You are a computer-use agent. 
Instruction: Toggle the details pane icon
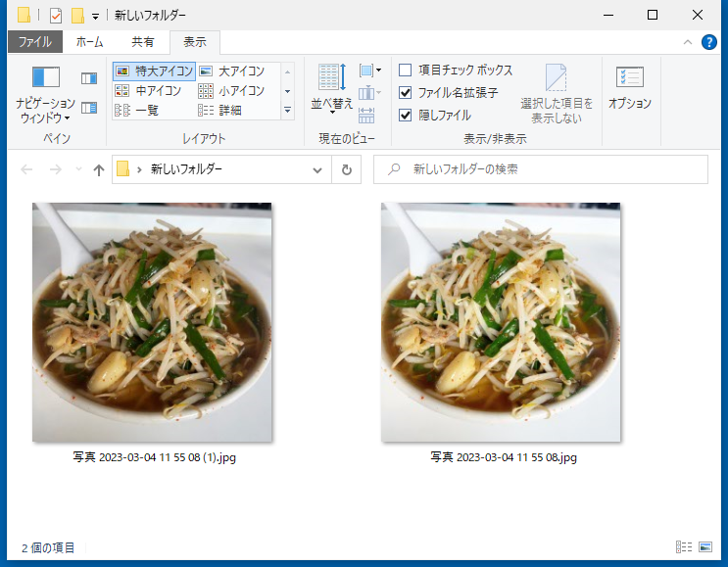(x=89, y=108)
